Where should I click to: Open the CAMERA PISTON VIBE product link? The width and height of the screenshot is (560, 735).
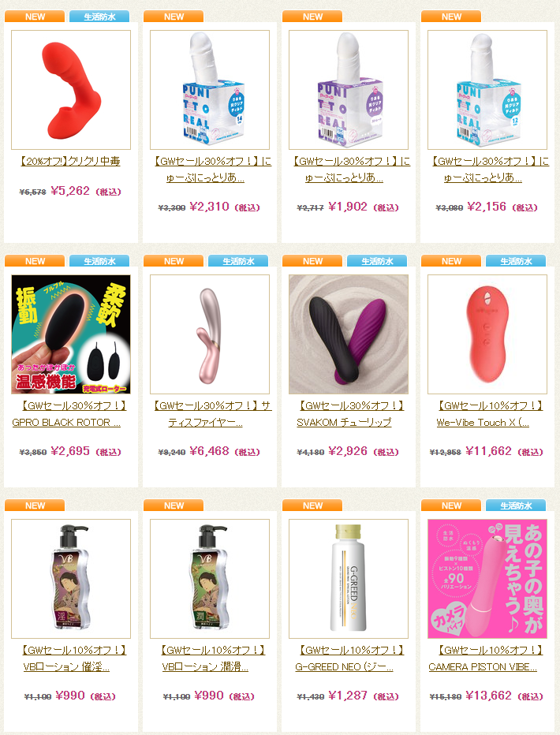[x=487, y=659]
